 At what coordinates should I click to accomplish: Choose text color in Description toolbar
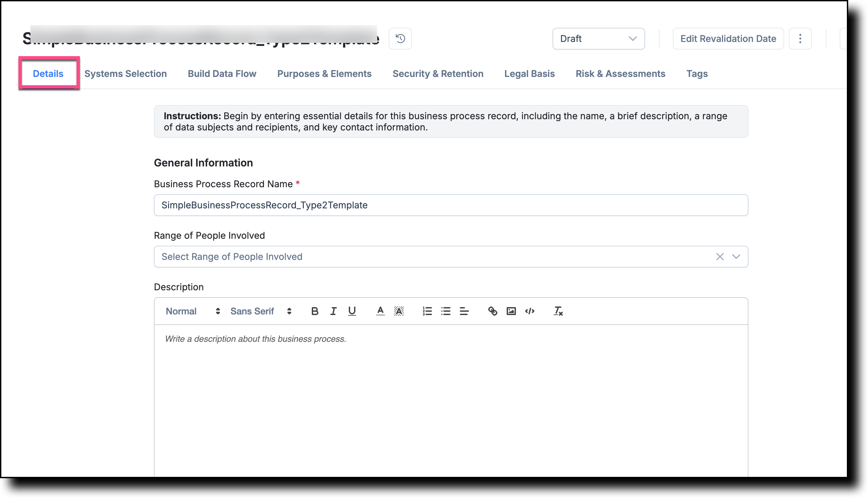point(380,311)
